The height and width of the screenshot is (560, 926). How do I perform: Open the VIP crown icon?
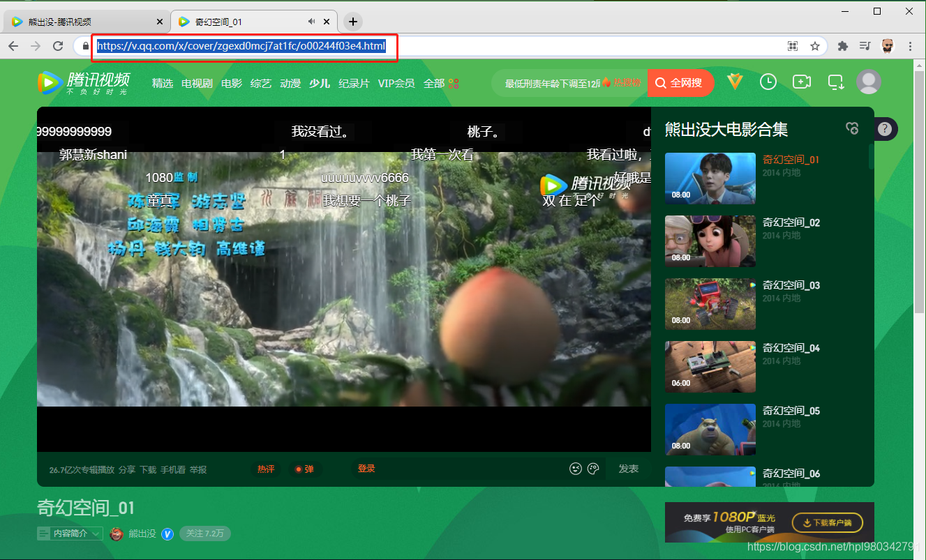click(x=735, y=82)
